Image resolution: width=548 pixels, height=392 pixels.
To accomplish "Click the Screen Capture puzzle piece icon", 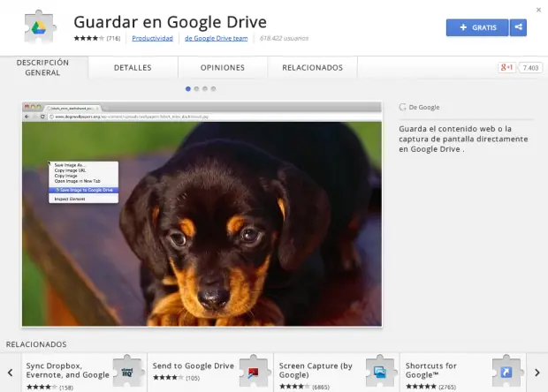I will click(380, 372).
